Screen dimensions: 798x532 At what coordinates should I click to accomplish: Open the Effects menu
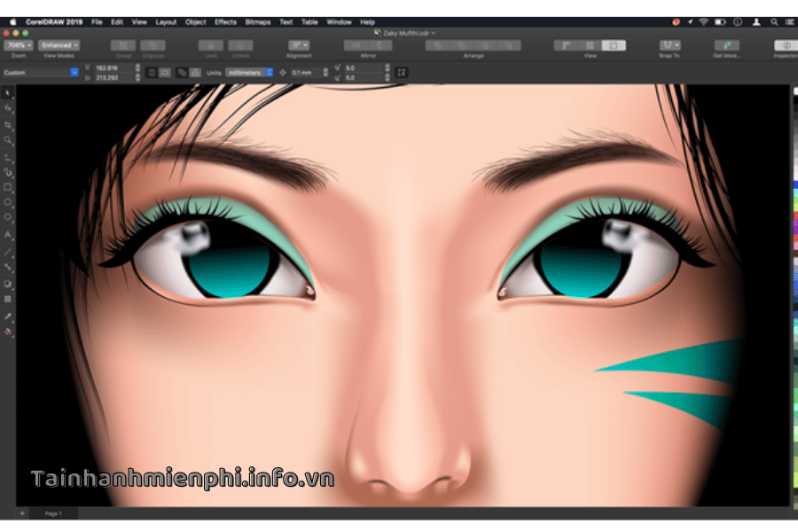[225, 21]
